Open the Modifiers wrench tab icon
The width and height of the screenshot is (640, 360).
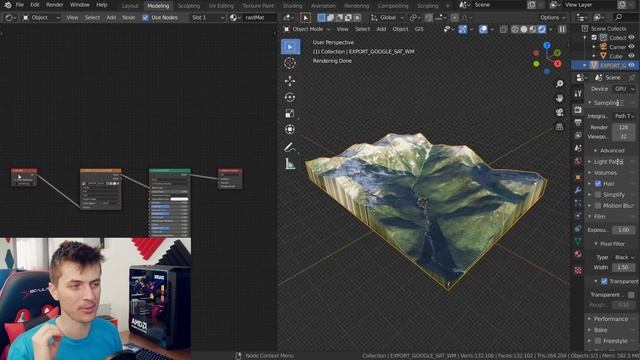(x=578, y=190)
